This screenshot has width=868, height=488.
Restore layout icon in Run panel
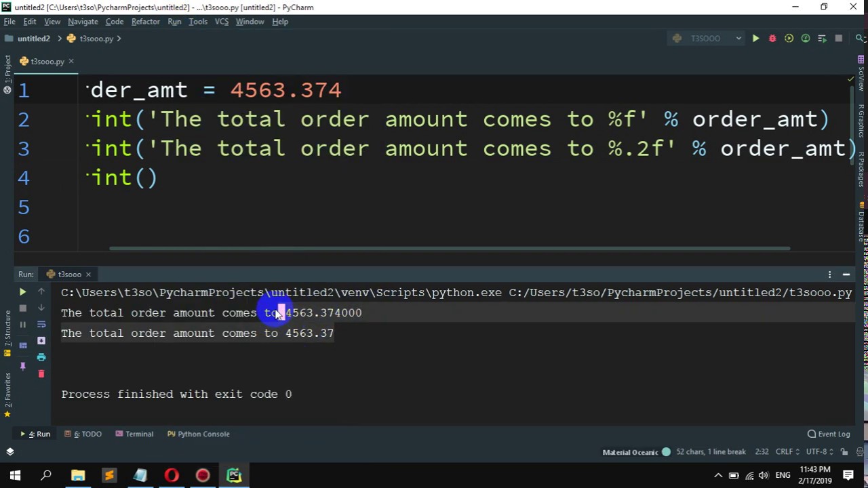coord(22,346)
